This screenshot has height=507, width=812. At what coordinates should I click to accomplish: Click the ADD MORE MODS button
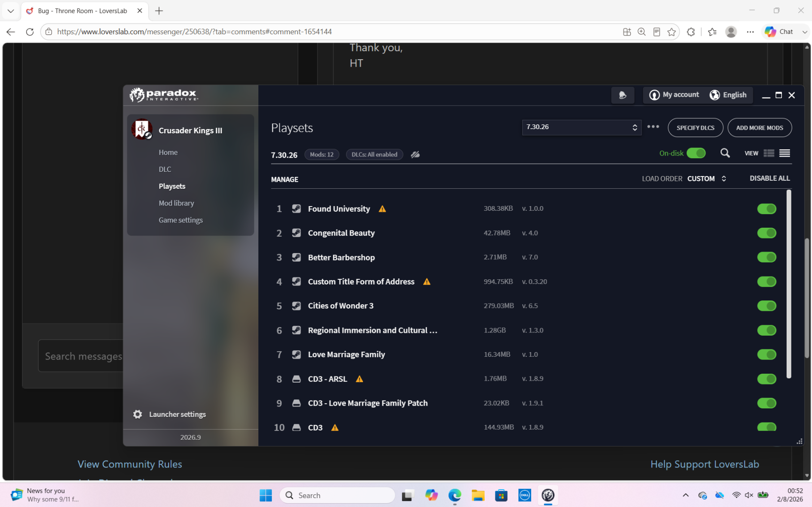click(759, 128)
